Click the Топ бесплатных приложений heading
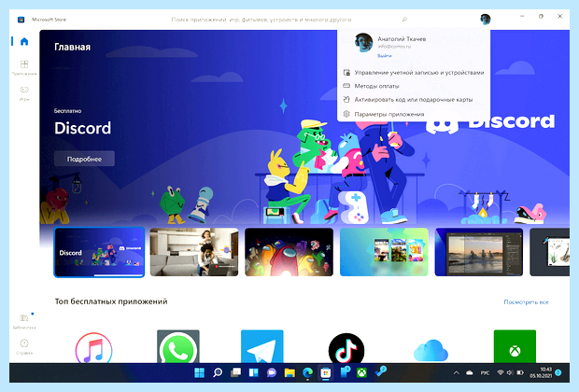The height and width of the screenshot is (392, 579). (111, 301)
